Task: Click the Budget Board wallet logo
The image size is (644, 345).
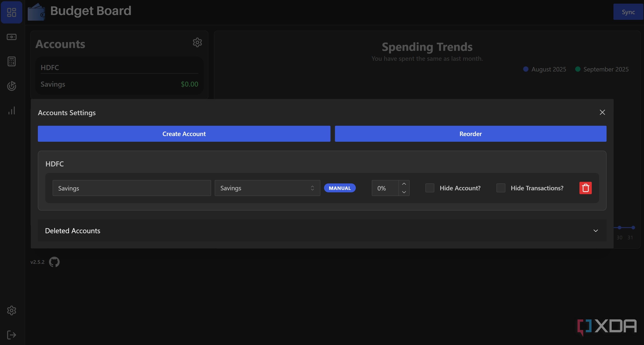Action: tap(36, 12)
